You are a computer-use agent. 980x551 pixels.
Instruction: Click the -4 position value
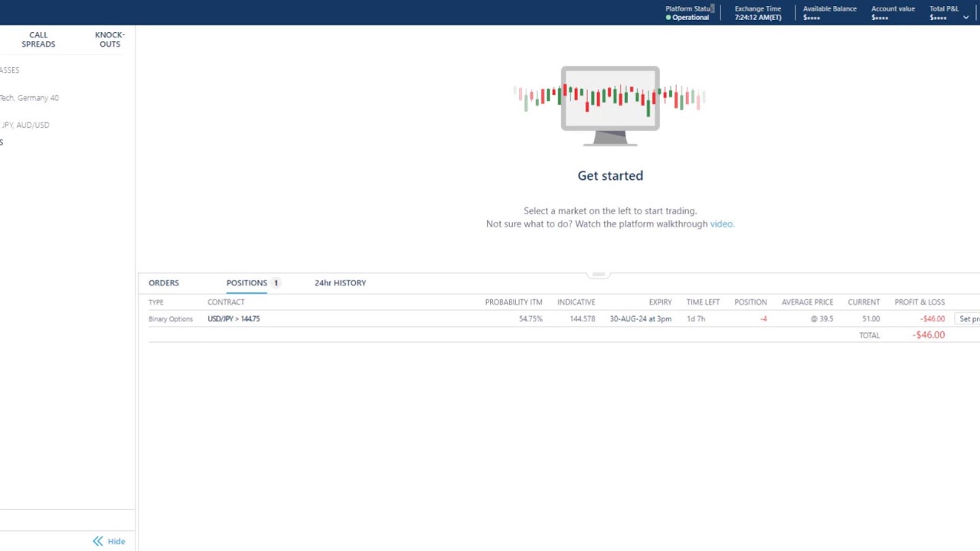tap(763, 319)
